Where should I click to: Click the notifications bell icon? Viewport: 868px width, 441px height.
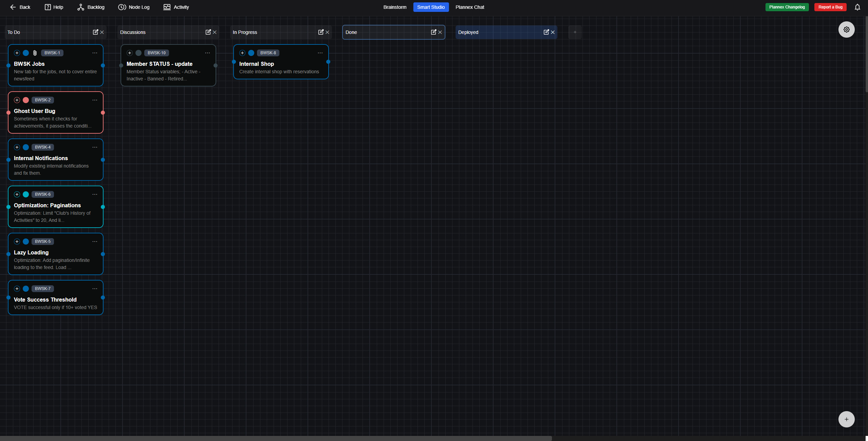tap(857, 7)
